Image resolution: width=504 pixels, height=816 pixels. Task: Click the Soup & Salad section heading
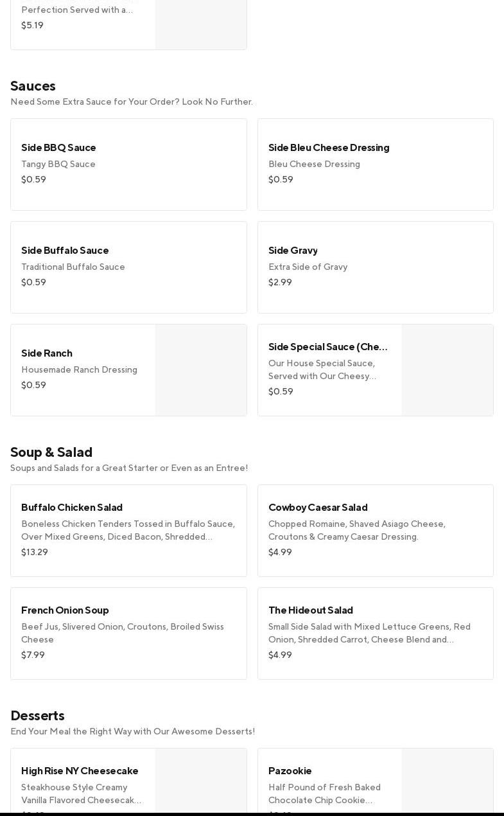coord(51,452)
